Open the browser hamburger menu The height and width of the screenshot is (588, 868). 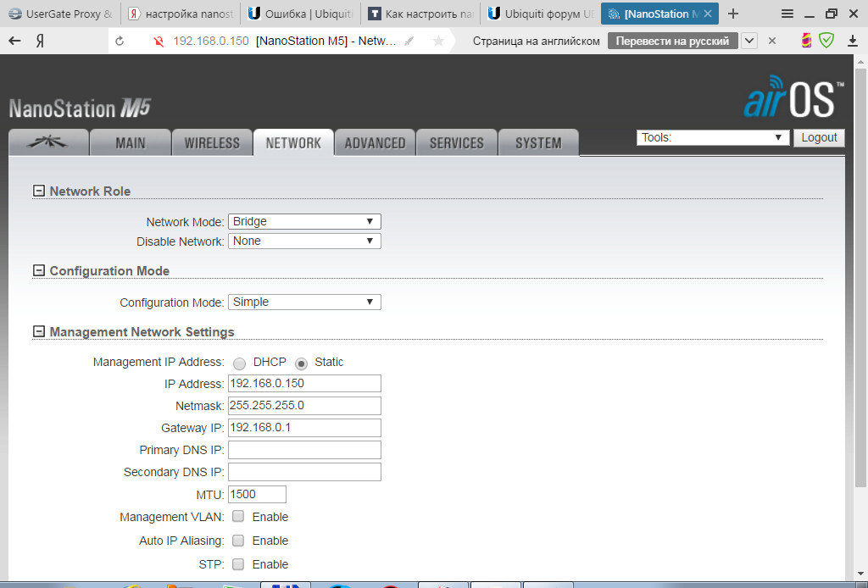tap(787, 14)
